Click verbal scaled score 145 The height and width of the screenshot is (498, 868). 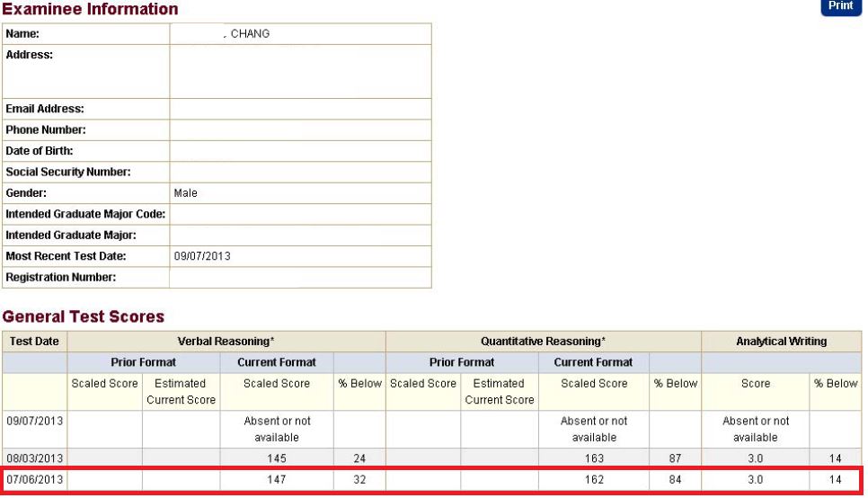[x=277, y=459]
